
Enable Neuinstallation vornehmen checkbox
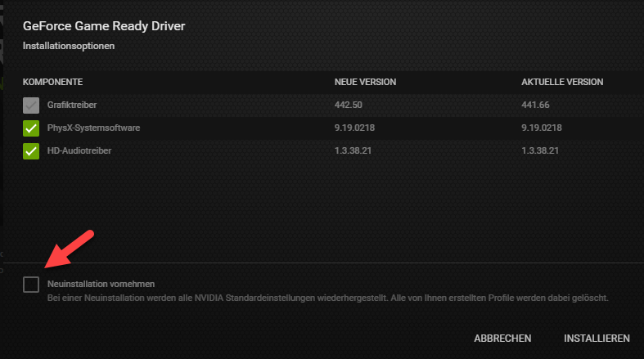31,285
